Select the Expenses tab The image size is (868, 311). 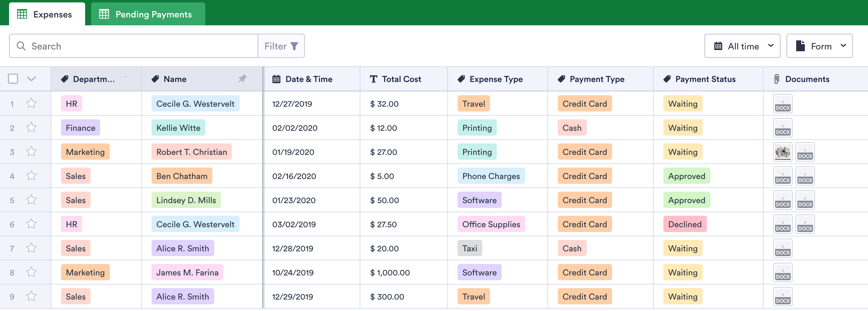click(47, 14)
